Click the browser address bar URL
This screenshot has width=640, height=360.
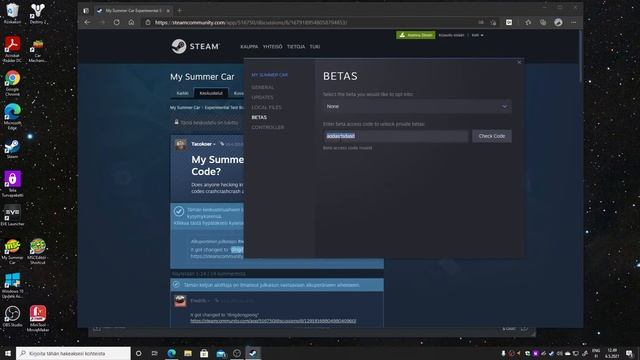coord(251,22)
